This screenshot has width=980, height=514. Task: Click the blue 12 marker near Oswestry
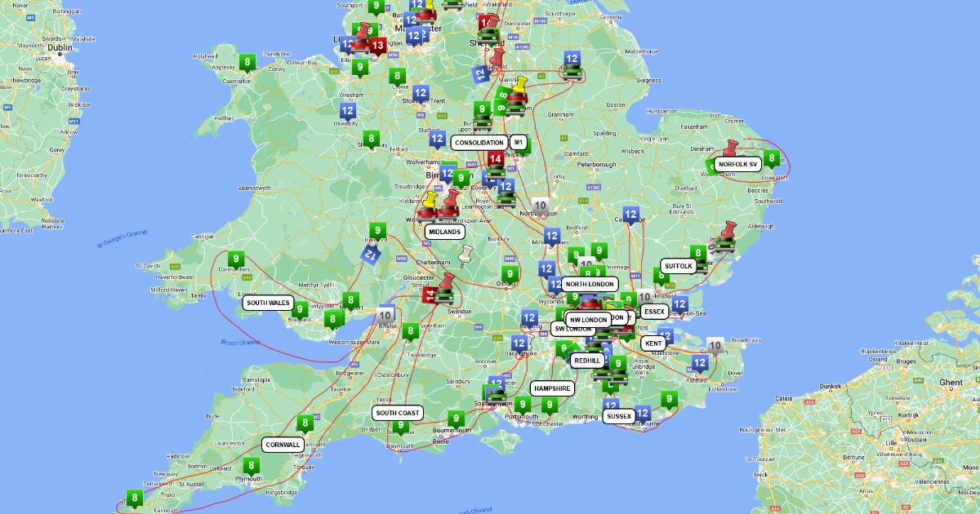(348, 112)
